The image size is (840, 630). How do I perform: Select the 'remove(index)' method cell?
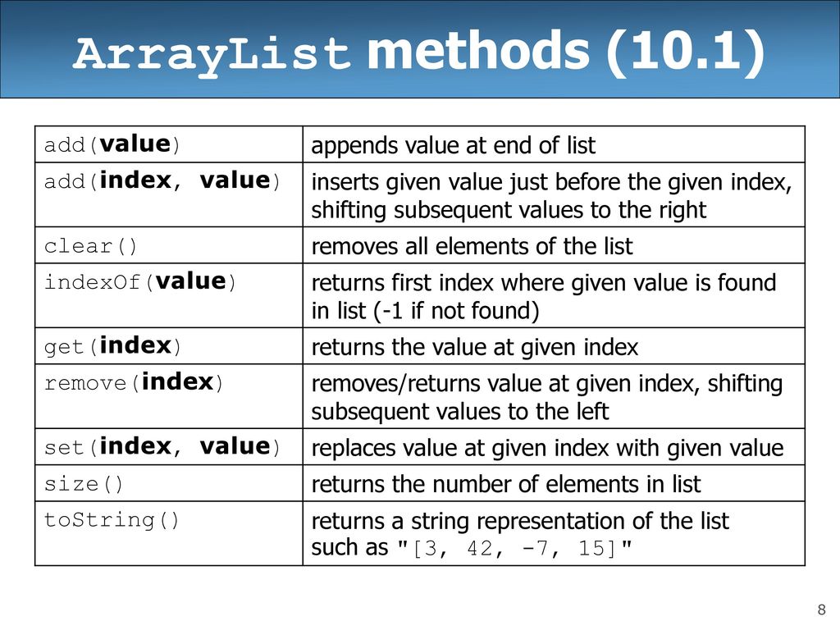(169, 396)
